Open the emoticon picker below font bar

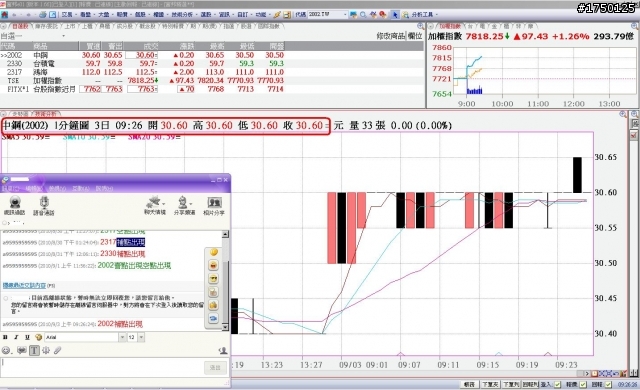point(6,350)
